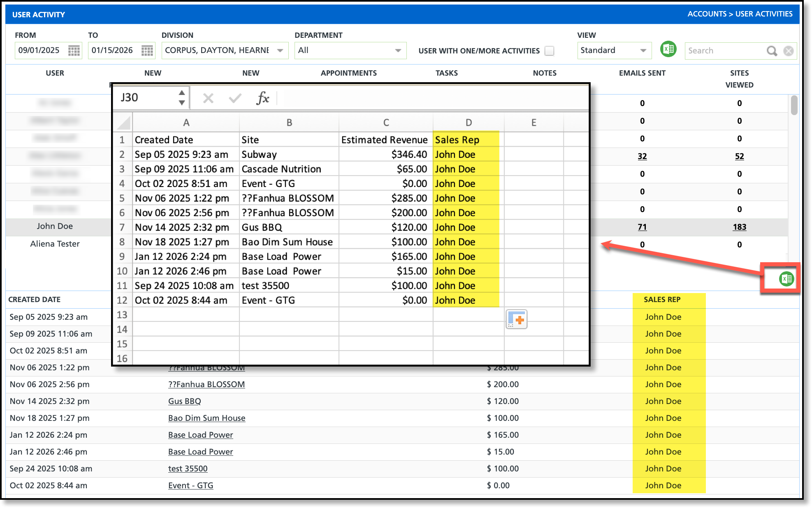Clear the search field with the X icon
Viewport: 812px width, 508px height.
coord(789,51)
